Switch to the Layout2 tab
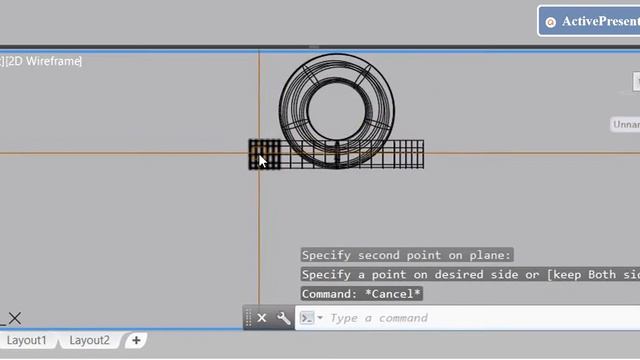Screen dimensions: 640x360 tap(89, 340)
